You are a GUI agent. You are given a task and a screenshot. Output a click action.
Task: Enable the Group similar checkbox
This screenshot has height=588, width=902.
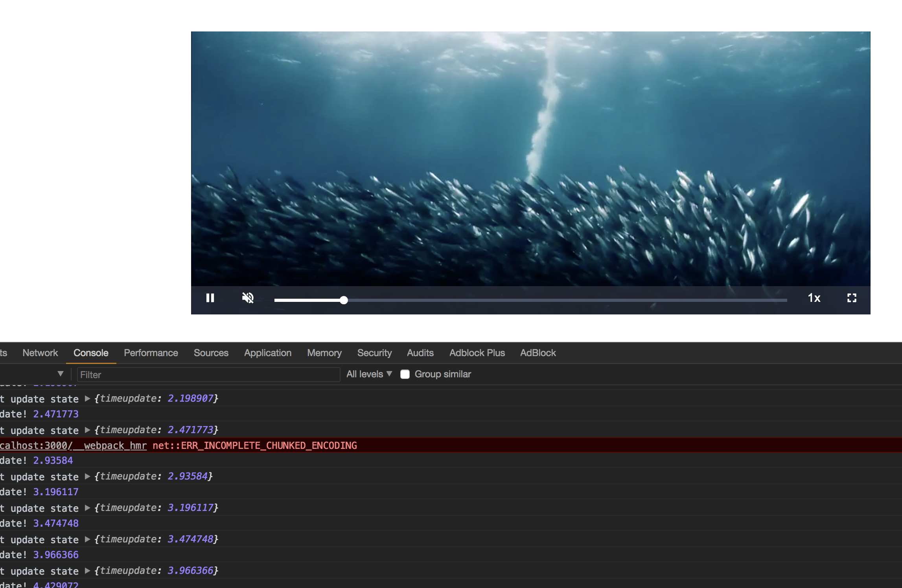coord(405,374)
